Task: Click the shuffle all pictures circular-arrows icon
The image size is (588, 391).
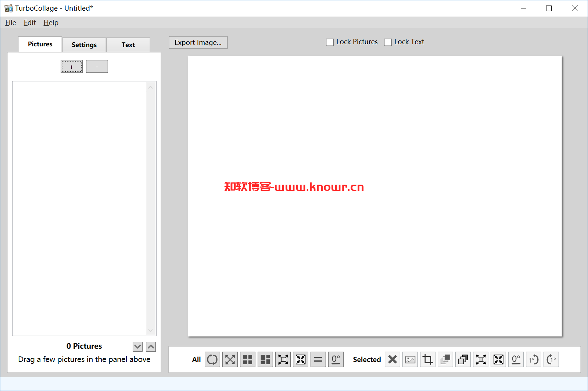Action: [x=212, y=359]
